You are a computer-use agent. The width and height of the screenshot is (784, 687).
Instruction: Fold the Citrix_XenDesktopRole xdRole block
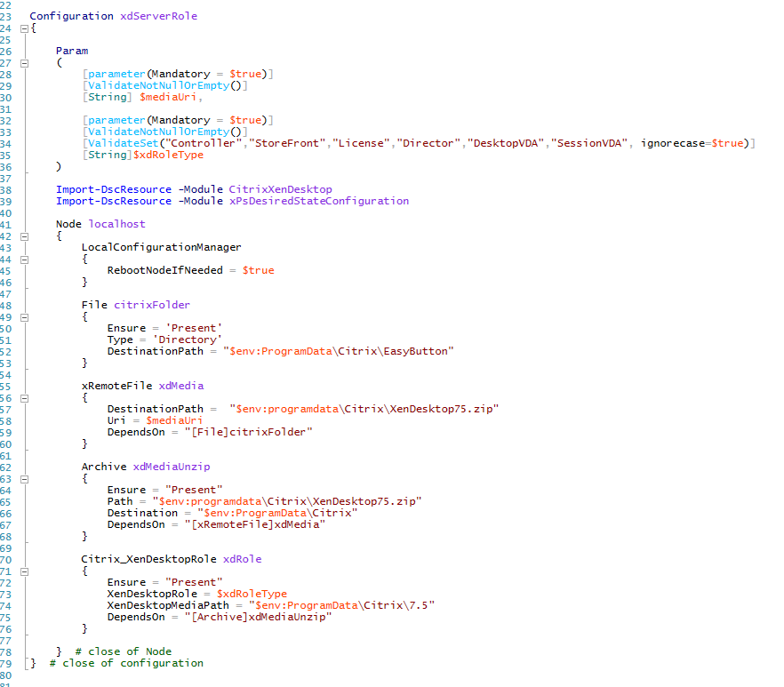[x=24, y=571]
